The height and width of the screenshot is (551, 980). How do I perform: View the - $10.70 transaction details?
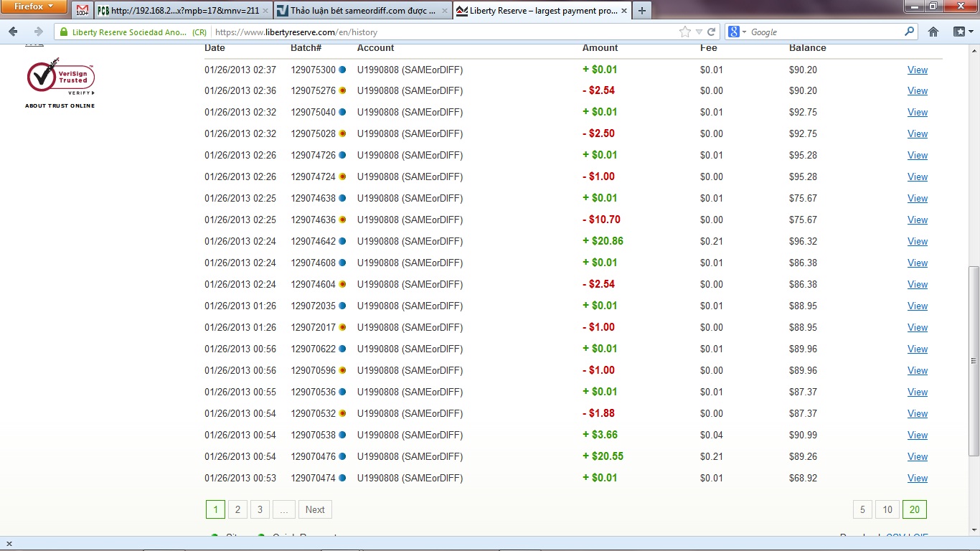point(918,220)
